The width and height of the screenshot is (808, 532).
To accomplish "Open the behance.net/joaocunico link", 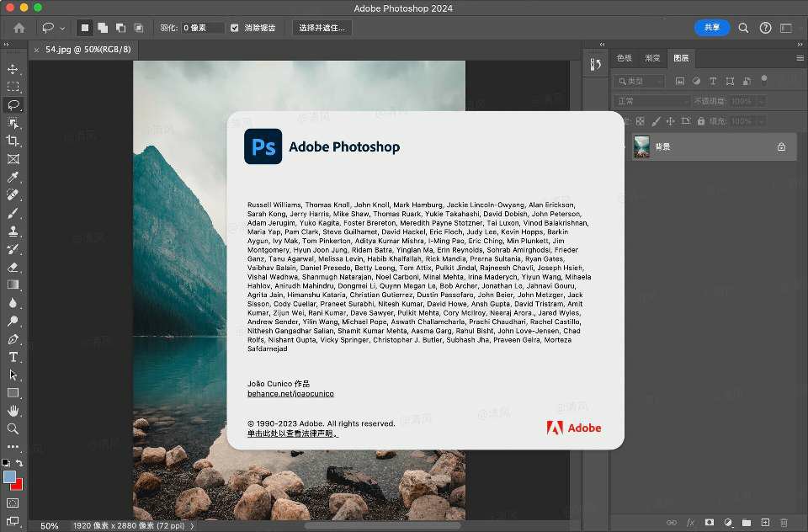I will tap(290, 393).
